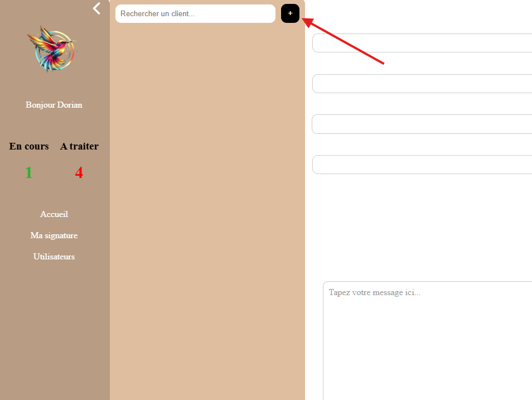Click the third empty form field
Screen dimensions: 532x400
422,124
